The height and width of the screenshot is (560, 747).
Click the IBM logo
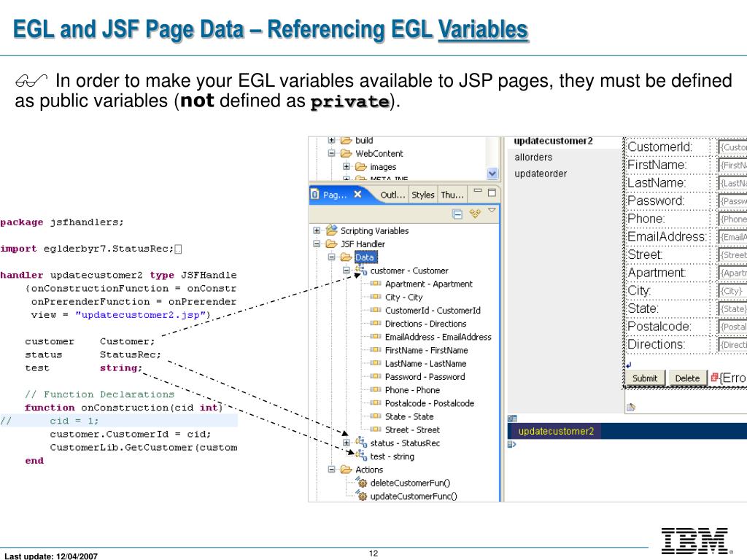695,541
